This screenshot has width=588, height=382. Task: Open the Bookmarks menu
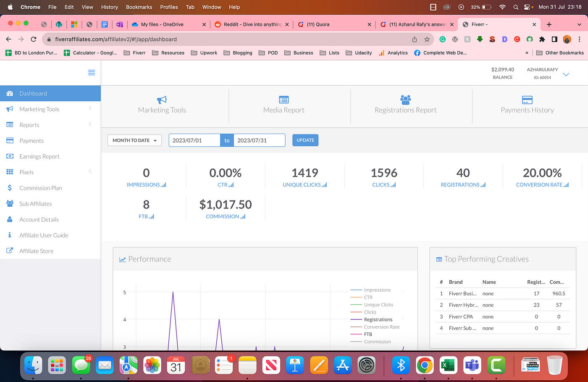pos(139,7)
